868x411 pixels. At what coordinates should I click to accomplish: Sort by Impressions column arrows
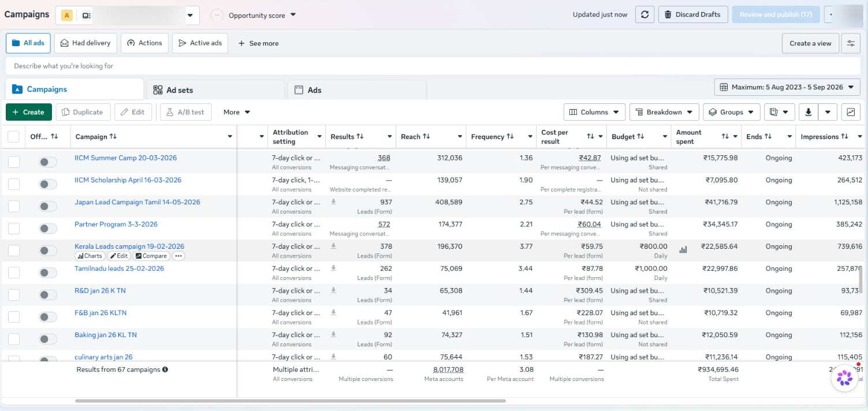(x=844, y=137)
